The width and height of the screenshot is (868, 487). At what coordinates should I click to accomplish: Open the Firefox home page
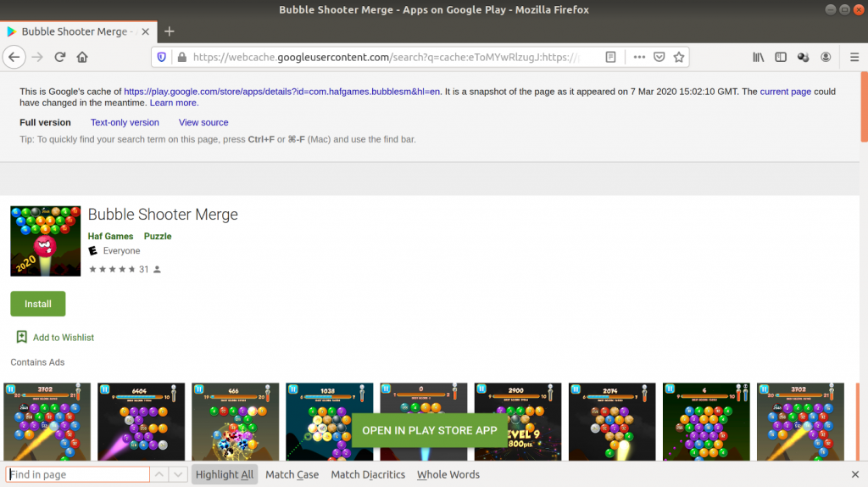pos(82,57)
